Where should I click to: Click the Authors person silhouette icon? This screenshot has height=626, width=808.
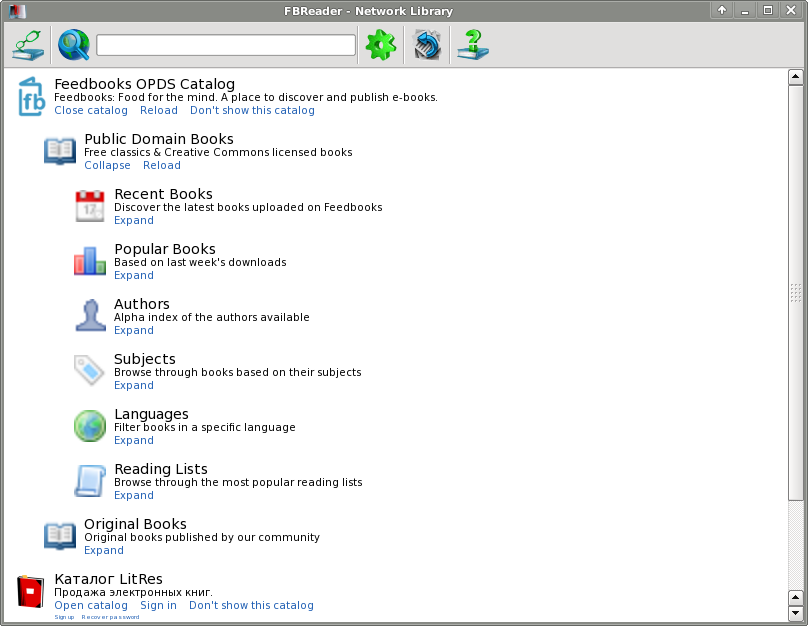coord(91,315)
